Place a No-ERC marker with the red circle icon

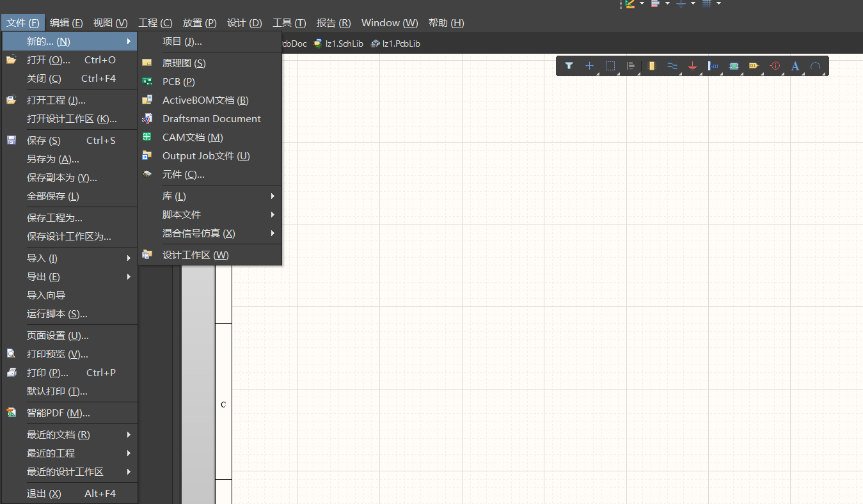click(x=774, y=66)
